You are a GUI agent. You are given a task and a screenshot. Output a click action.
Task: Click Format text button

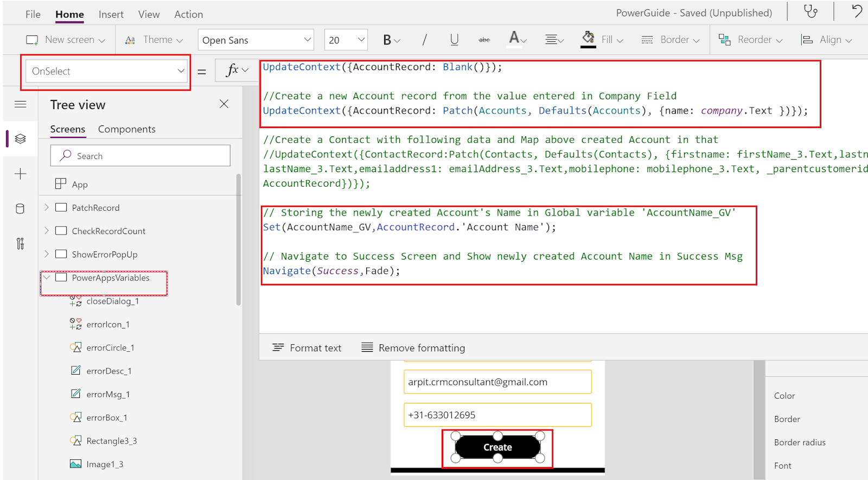click(x=307, y=348)
